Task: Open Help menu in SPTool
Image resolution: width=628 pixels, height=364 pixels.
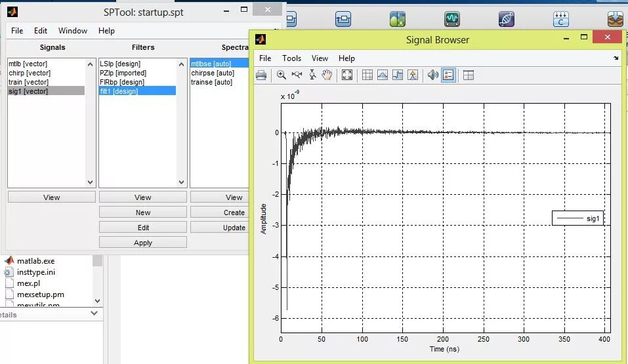Action: pos(106,31)
